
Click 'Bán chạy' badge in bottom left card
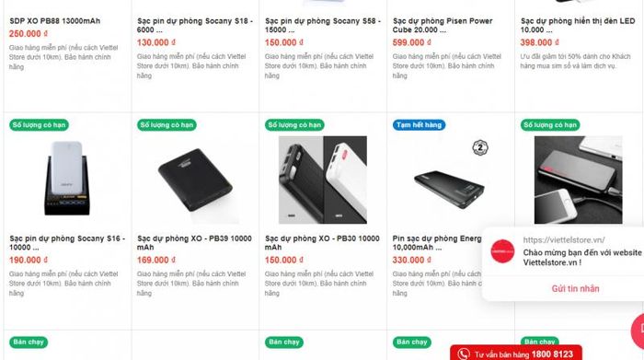(29, 342)
